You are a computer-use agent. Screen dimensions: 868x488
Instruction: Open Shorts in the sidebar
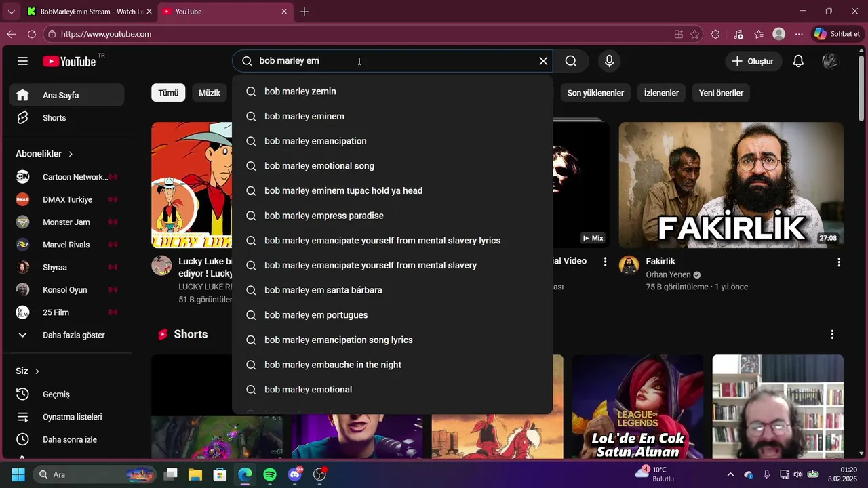tap(66, 118)
